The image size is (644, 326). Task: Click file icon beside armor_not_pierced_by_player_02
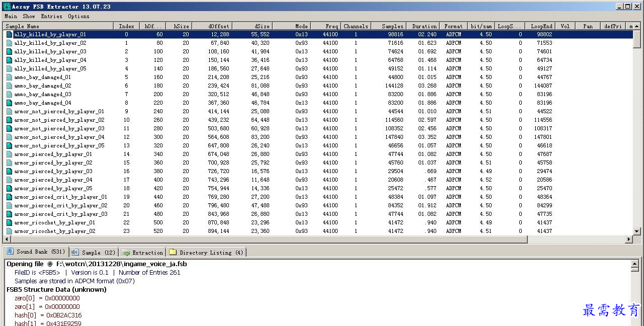click(x=9, y=120)
